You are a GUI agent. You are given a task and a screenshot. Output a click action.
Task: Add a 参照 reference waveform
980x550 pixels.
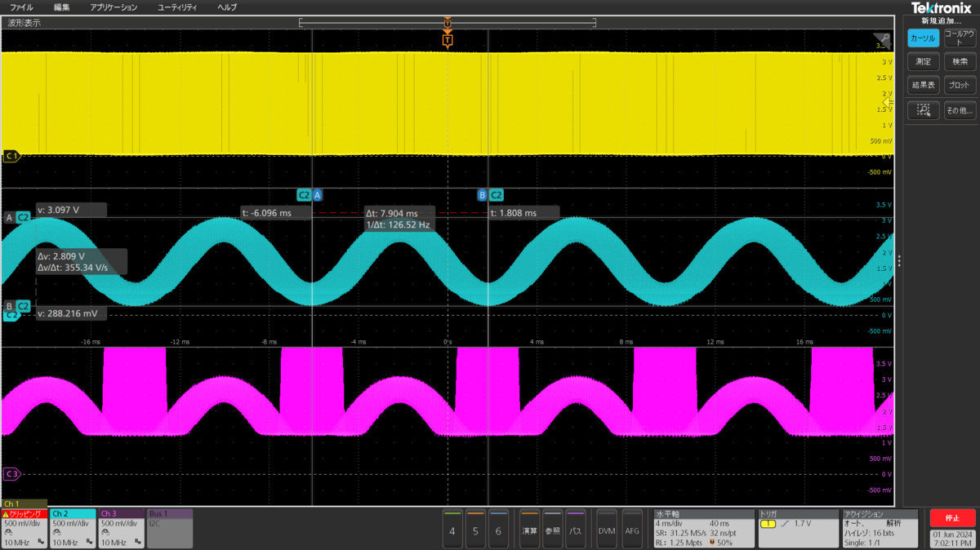[x=553, y=529]
